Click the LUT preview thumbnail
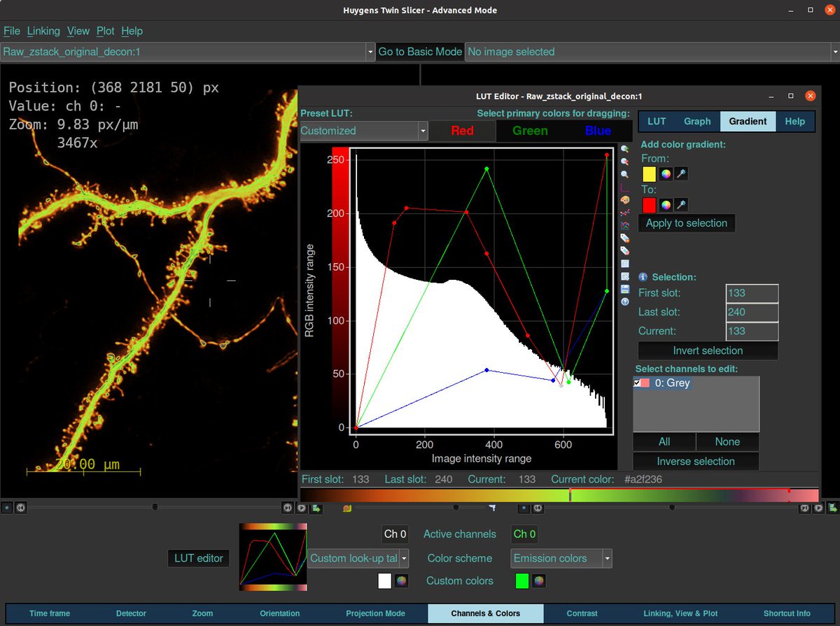840x626 pixels. pos(273,557)
